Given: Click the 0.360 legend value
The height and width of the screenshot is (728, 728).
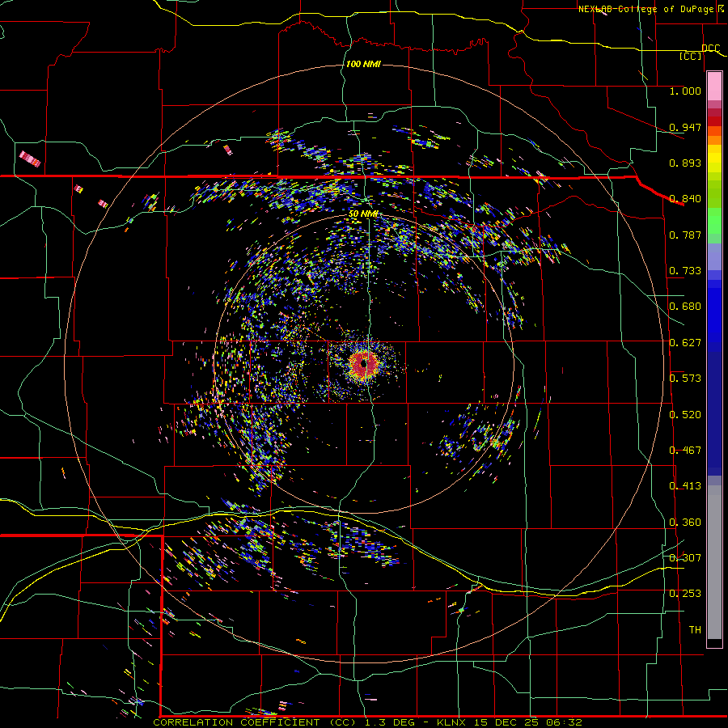Looking at the screenshot, I should coord(685,523).
